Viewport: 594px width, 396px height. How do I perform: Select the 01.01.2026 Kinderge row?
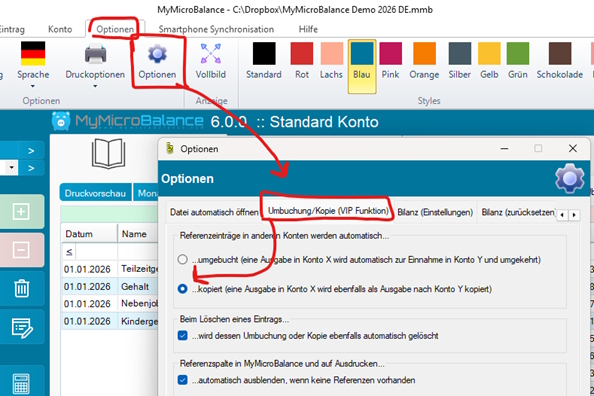point(110,321)
